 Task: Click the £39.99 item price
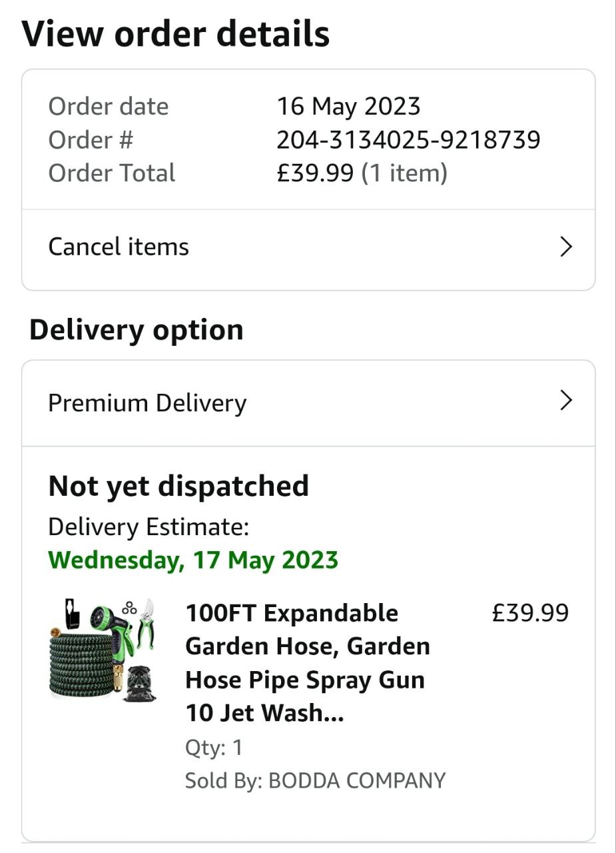(x=530, y=613)
